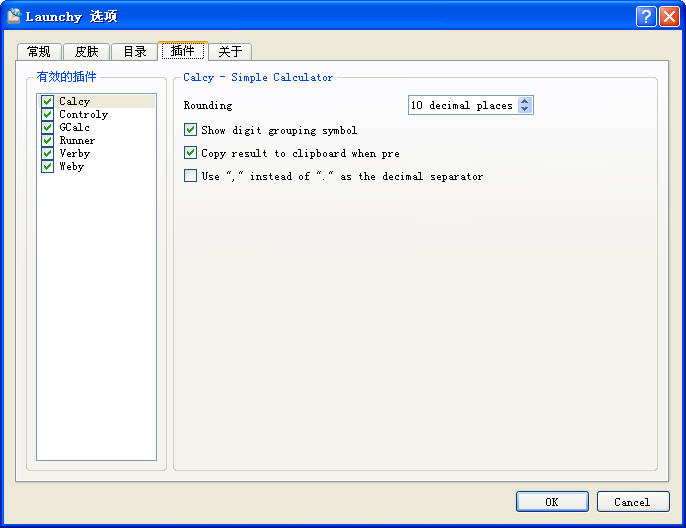Select GCalc in the plugin list

click(74, 127)
